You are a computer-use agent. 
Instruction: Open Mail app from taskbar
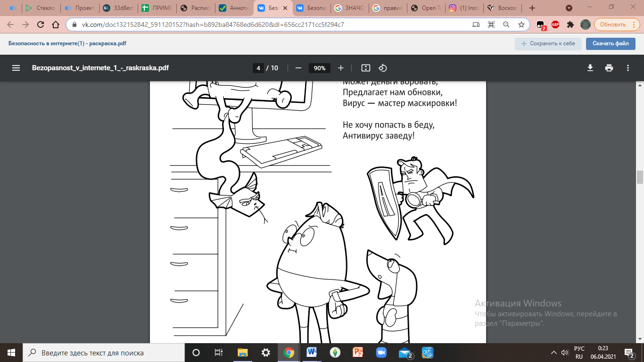point(405,353)
